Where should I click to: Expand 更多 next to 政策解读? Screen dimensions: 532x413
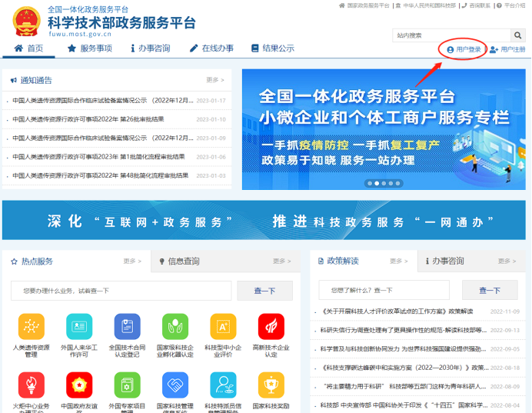coord(399,261)
